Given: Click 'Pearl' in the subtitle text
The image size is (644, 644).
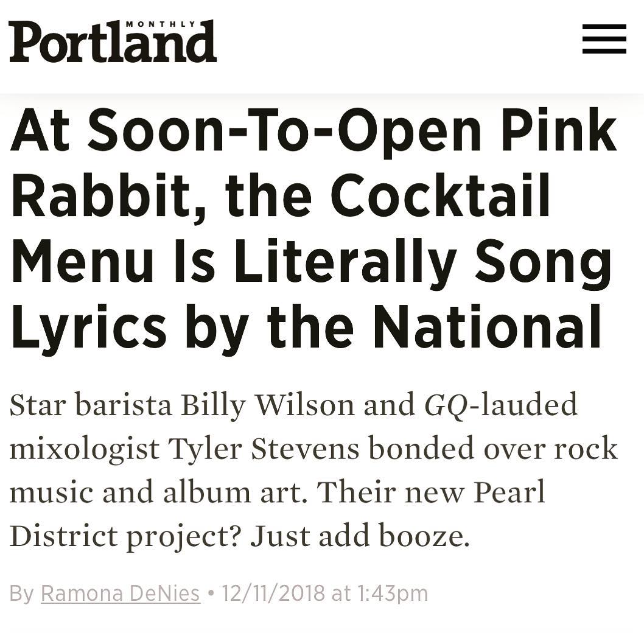Looking at the screenshot, I should 509,492.
